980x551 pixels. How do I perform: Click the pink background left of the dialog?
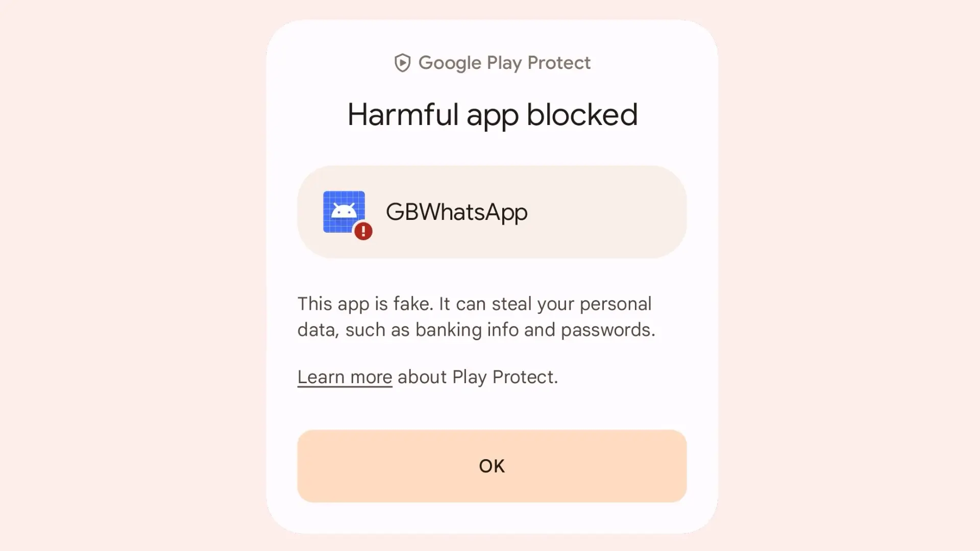click(133, 275)
